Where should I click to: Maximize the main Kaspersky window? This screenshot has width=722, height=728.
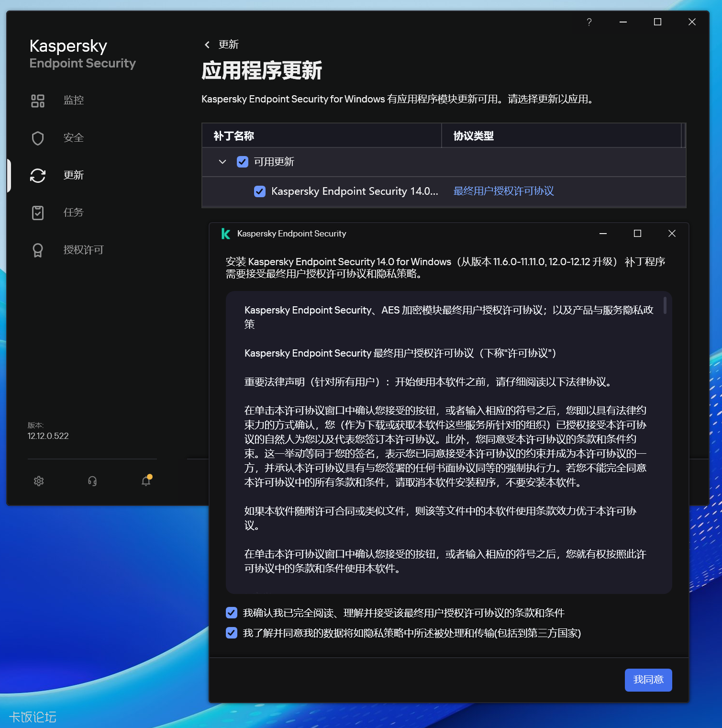pos(657,22)
